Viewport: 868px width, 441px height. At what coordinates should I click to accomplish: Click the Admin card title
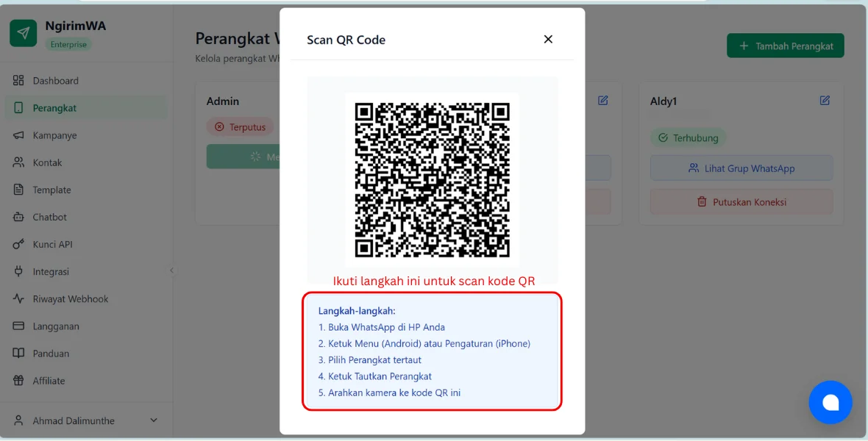click(x=223, y=101)
